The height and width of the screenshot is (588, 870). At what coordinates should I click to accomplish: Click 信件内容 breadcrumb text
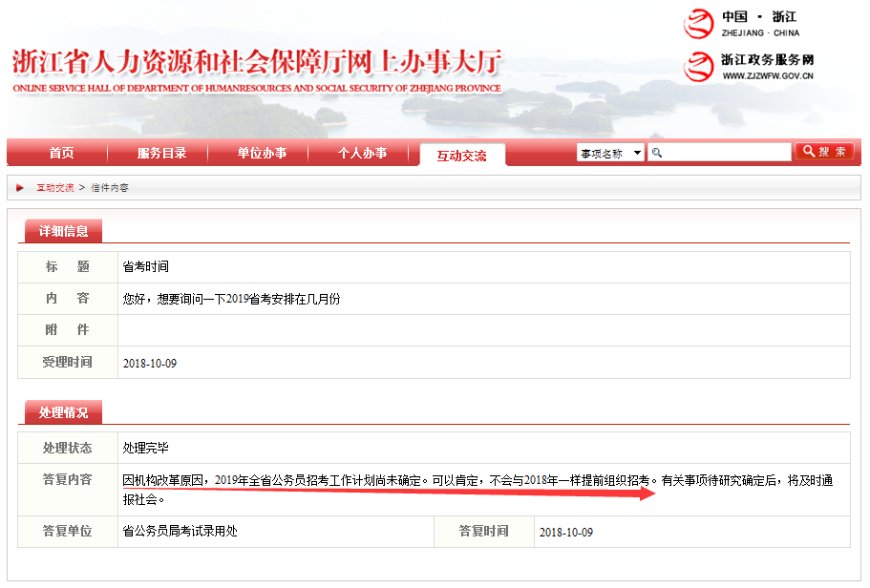(x=110, y=187)
